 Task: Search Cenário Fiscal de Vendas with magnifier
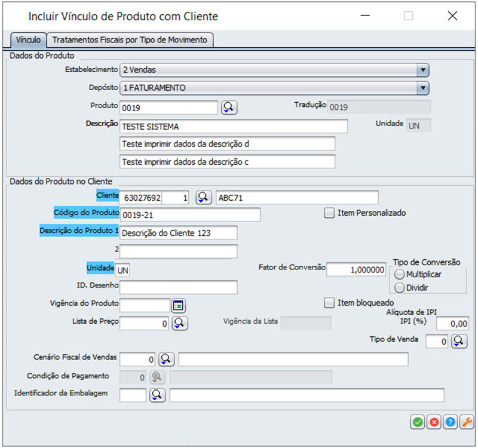(x=166, y=359)
